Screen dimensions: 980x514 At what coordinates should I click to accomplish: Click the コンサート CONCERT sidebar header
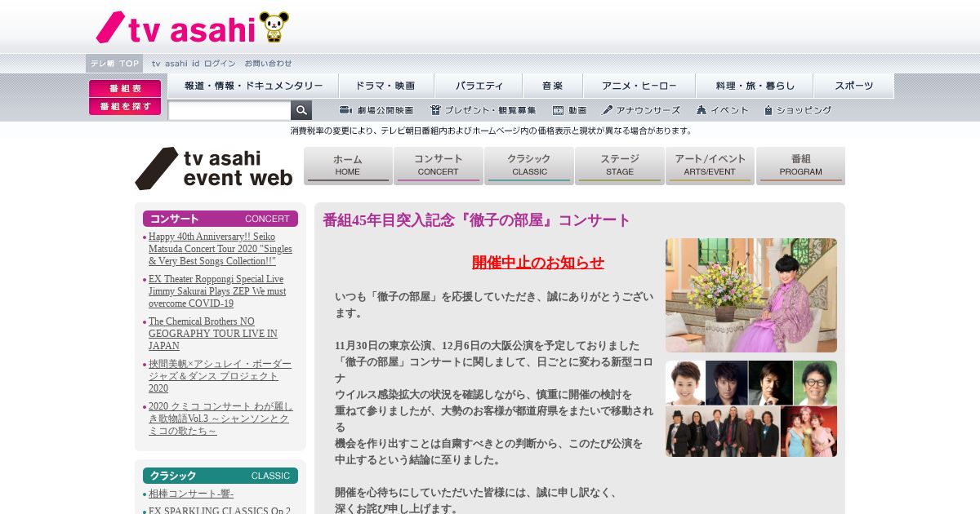220,219
